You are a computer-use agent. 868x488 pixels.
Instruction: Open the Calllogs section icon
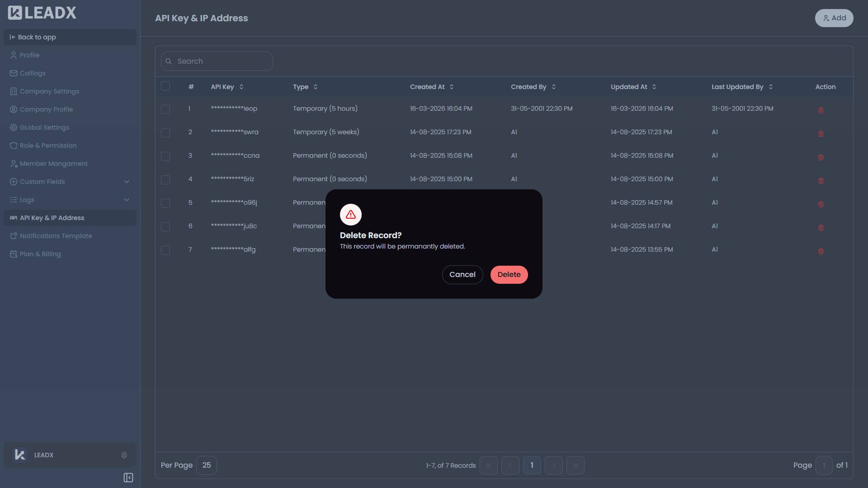(14, 73)
